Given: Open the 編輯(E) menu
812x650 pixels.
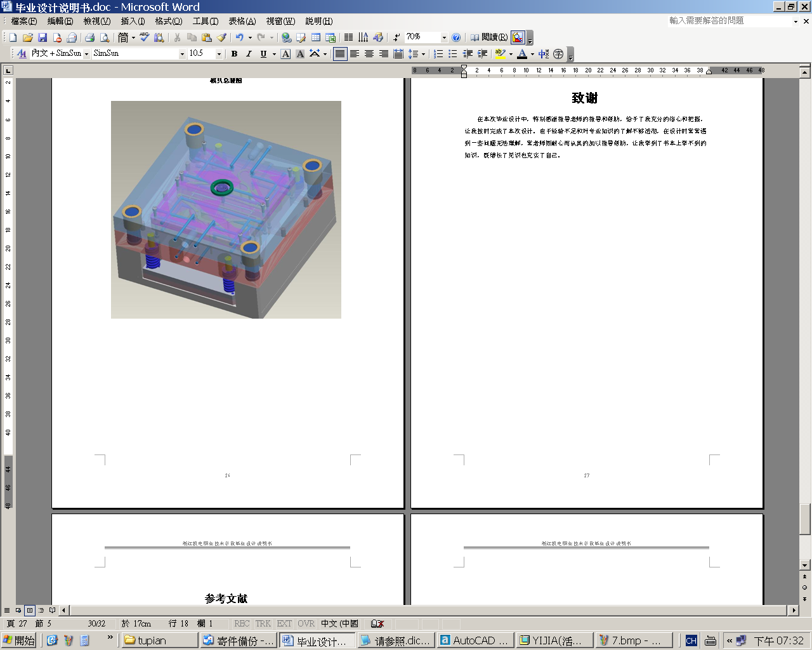Looking at the screenshot, I should (60, 21).
